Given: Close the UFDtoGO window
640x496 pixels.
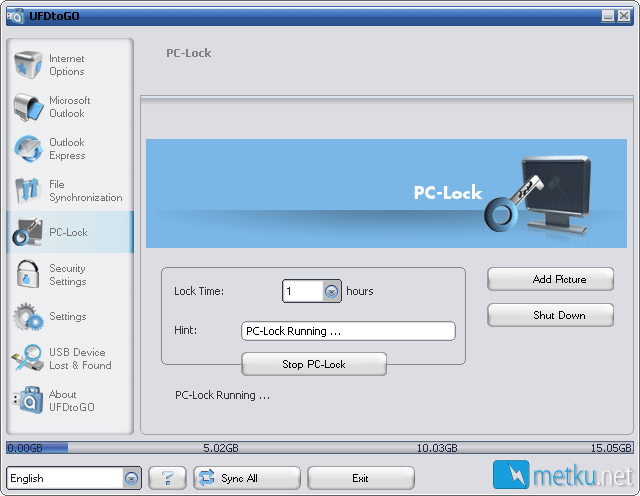Looking at the screenshot, I should [624, 16].
